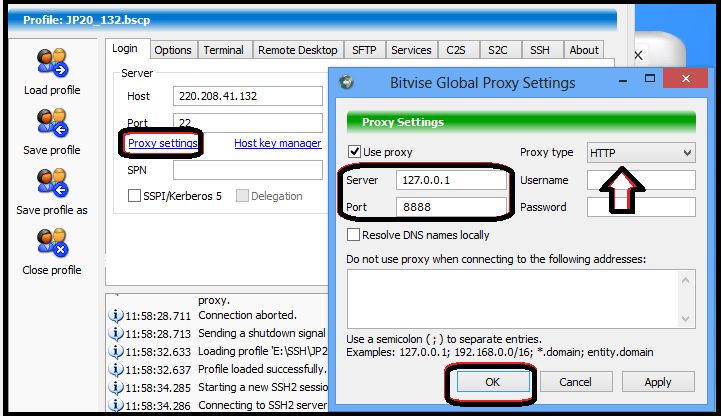Click the proxy exclusion addresses text area
The image size is (721, 416).
[x=512, y=299]
